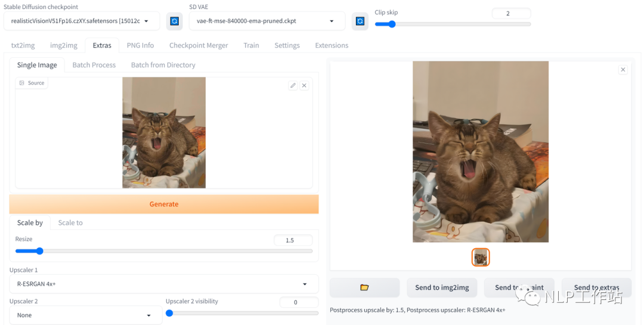Expand the Upscaler 1 dropdown
This screenshot has height=325, width=644.
(x=164, y=284)
